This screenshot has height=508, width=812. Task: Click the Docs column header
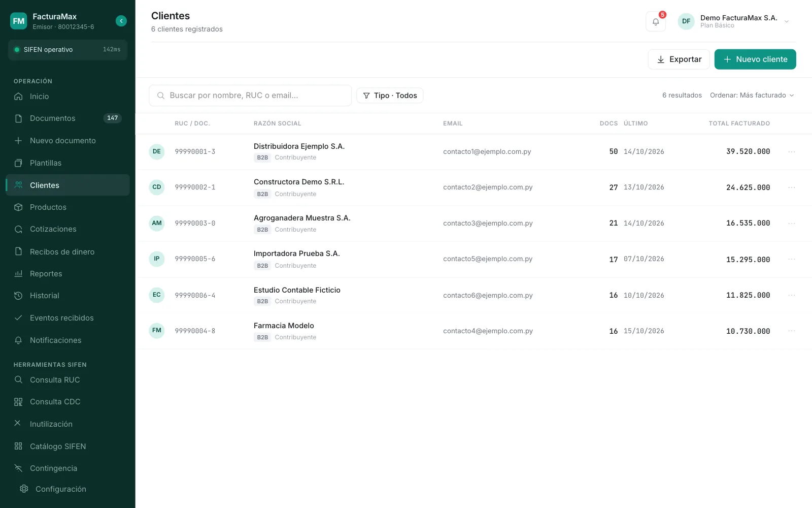pyautogui.click(x=608, y=123)
